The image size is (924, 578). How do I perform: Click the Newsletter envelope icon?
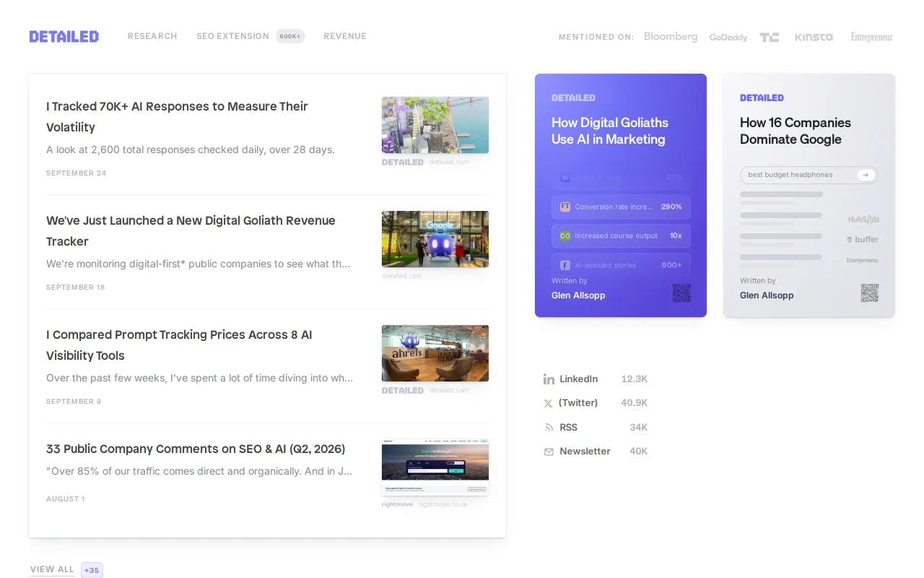click(549, 452)
